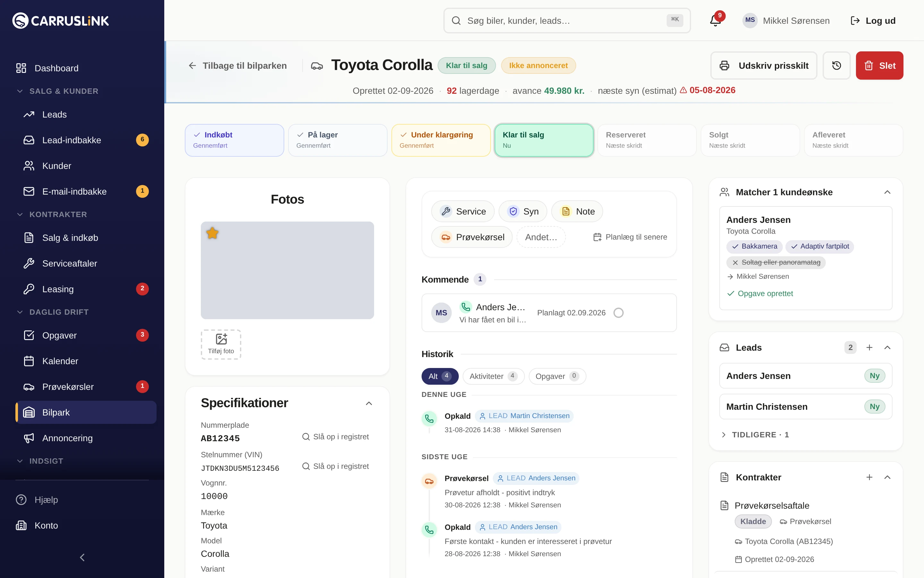
Task: Click the Prøvekørselsaftale document icon
Action: [x=724, y=505]
